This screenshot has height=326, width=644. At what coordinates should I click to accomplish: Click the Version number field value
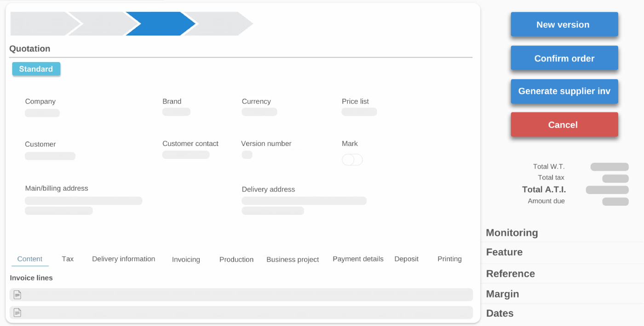pyautogui.click(x=247, y=155)
